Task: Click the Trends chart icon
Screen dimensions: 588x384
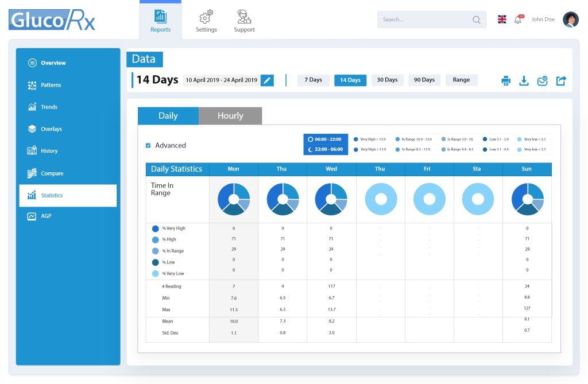Action: click(x=32, y=107)
